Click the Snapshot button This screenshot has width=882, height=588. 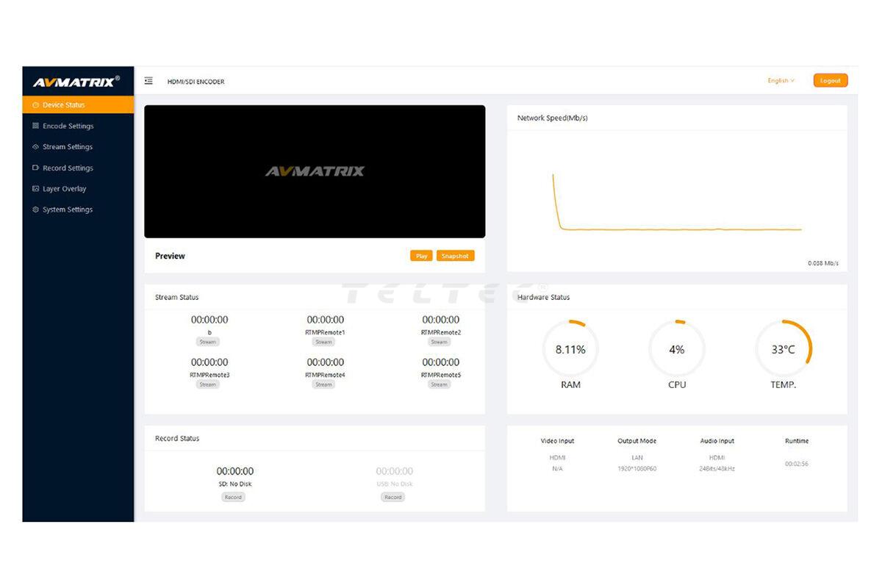point(455,256)
